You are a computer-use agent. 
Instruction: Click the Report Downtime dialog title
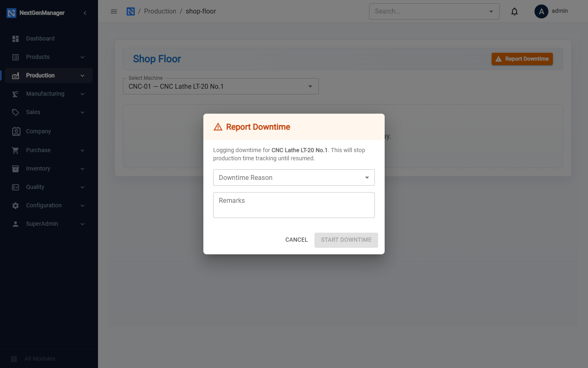coord(258,127)
